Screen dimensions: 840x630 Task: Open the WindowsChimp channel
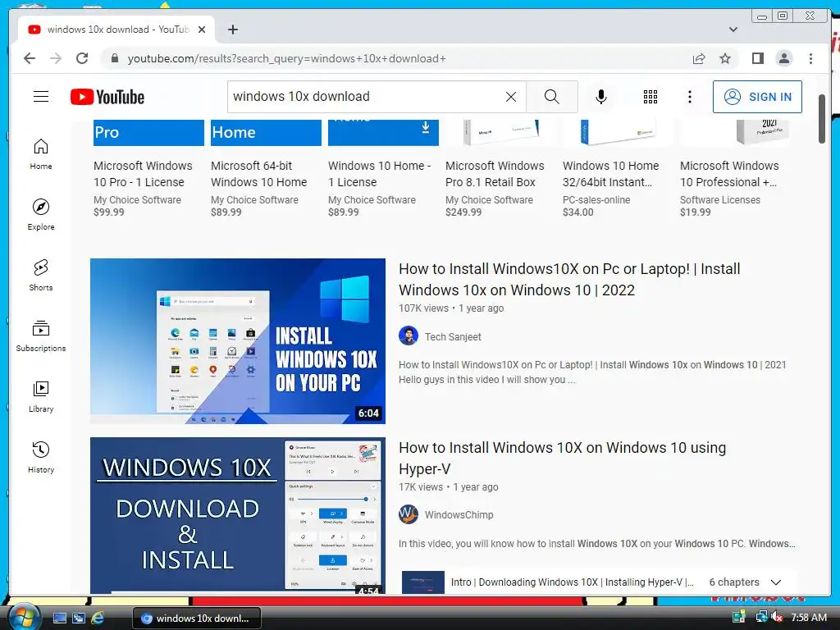pos(459,515)
